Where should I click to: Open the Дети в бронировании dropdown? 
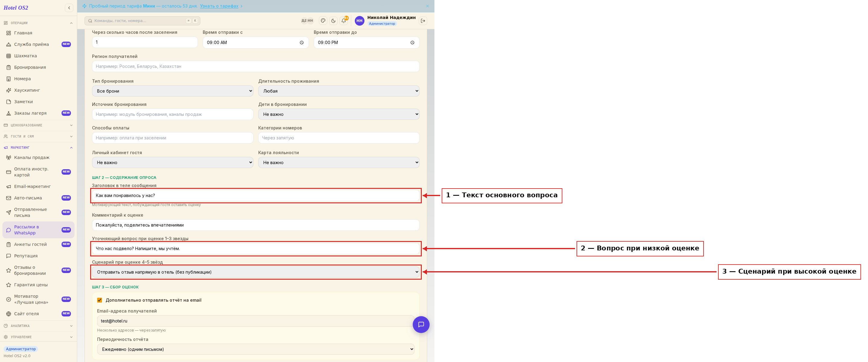pos(339,114)
